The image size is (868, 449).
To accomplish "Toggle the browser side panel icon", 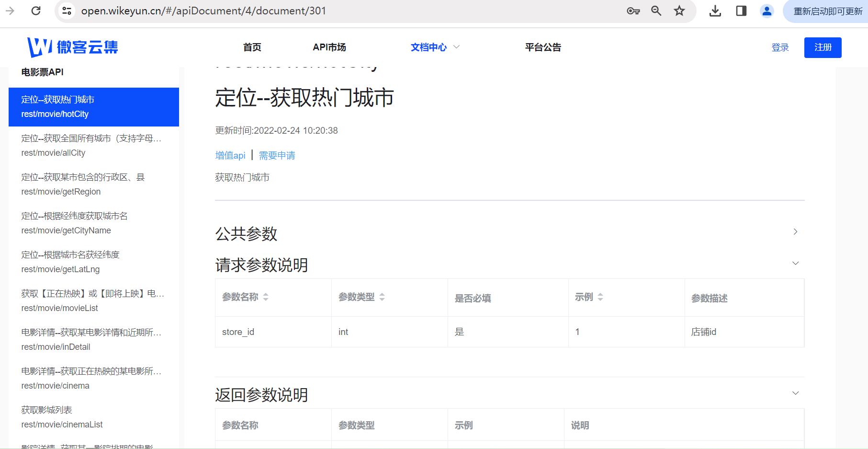I will [x=741, y=11].
